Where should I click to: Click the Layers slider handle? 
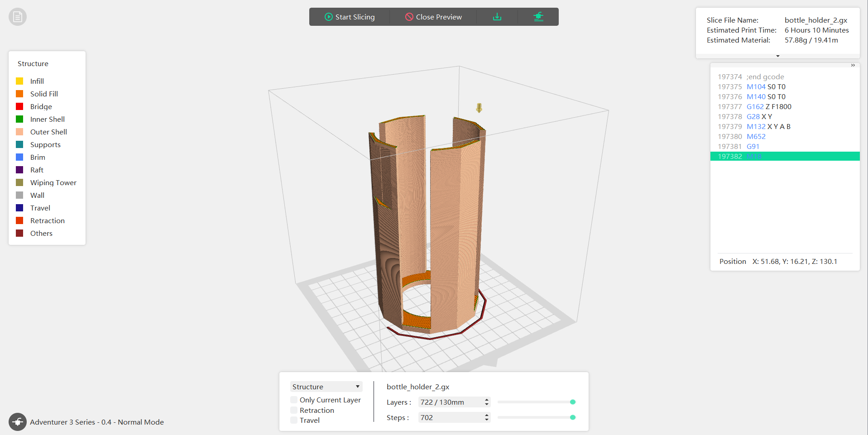pyautogui.click(x=573, y=402)
